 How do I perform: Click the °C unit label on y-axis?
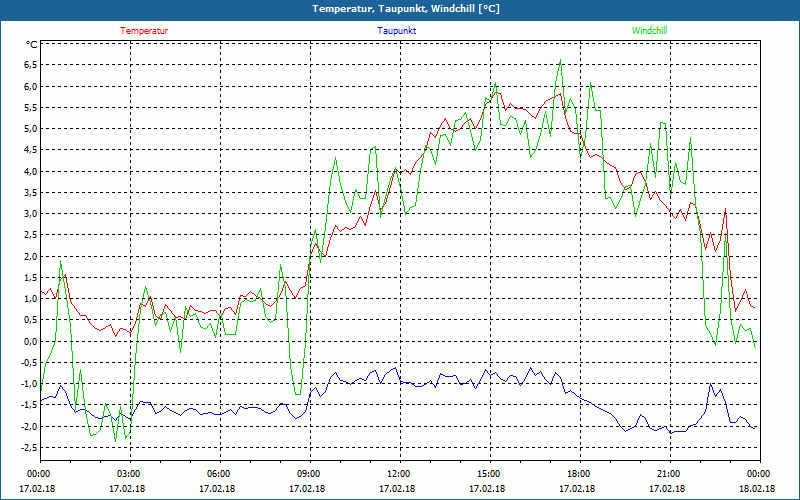[x=31, y=45]
